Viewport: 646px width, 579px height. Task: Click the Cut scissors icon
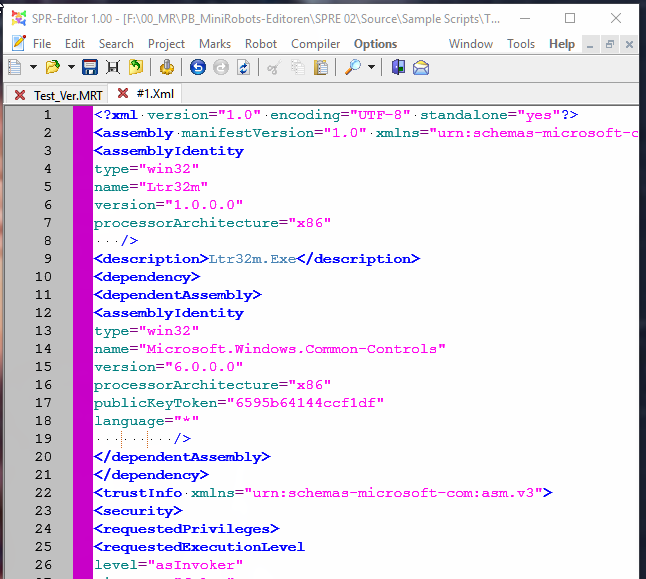(271, 67)
